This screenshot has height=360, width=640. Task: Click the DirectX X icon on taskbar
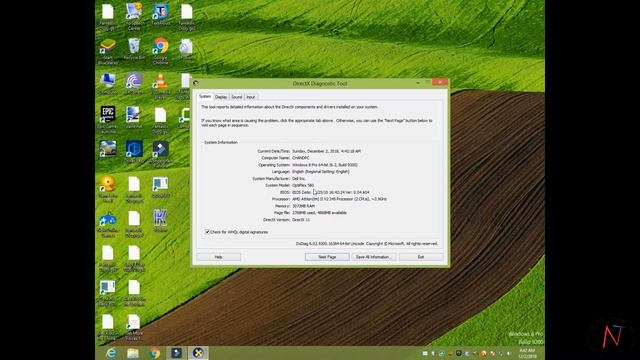click(x=198, y=353)
